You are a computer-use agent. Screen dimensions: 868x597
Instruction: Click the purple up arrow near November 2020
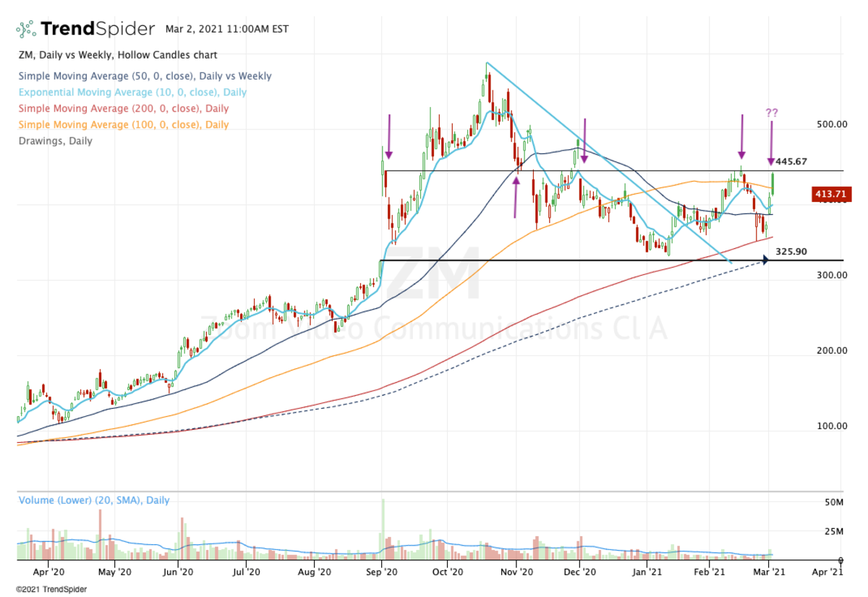pyautogui.click(x=516, y=195)
